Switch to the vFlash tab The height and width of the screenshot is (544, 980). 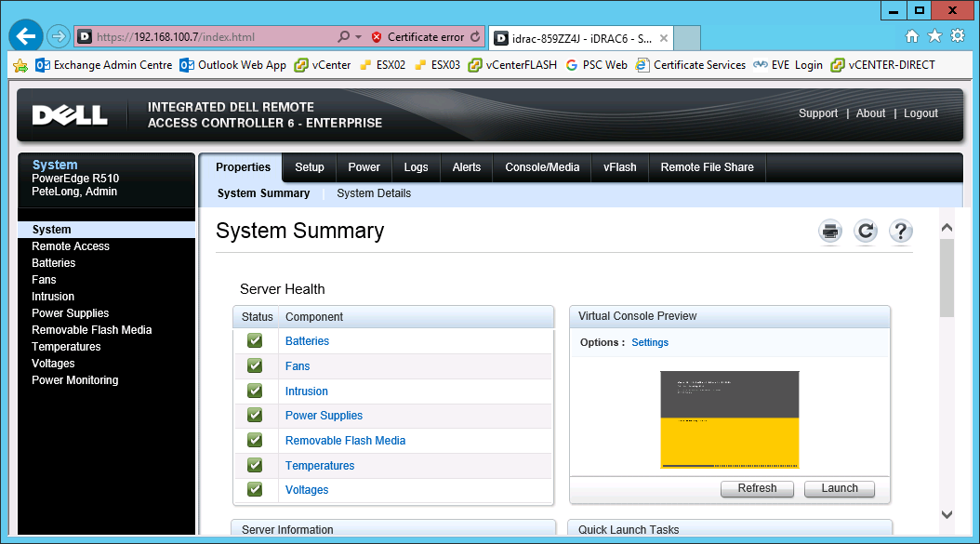pos(619,167)
